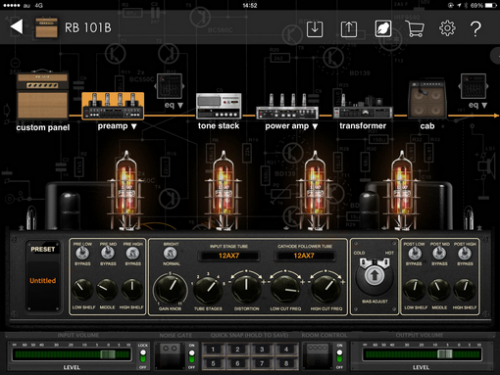Click the first glowing vacuum tube

pyautogui.click(x=126, y=190)
